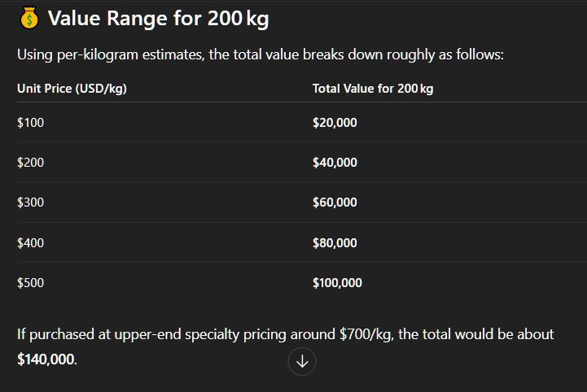
Task: Click the $100 unit price cell
Action: pos(30,123)
